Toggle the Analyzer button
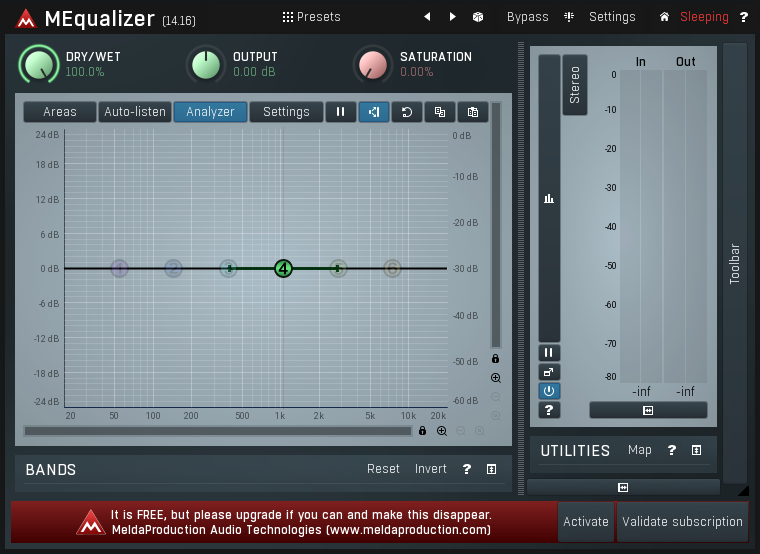Image resolution: width=760 pixels, height=554 pixels. [210, 112]
